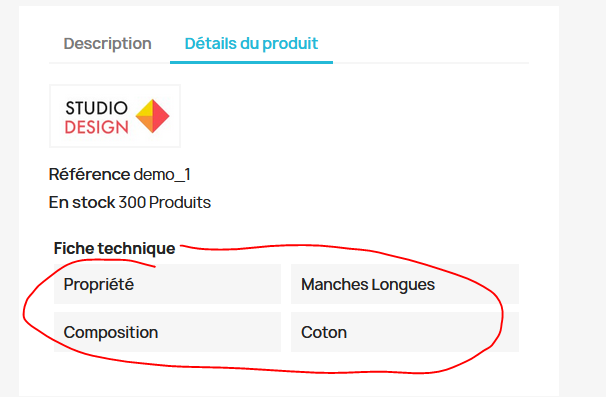606x397 pixels.
Task: Select the Coton value cell
Action: pyautogui.click(x=405, y=332)
